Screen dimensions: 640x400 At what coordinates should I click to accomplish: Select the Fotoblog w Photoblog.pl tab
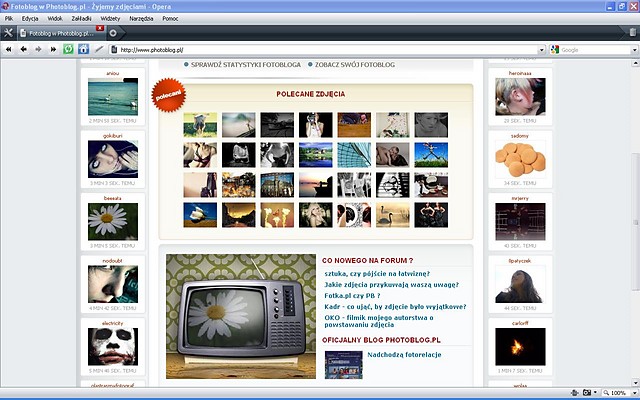coord(60,33)
